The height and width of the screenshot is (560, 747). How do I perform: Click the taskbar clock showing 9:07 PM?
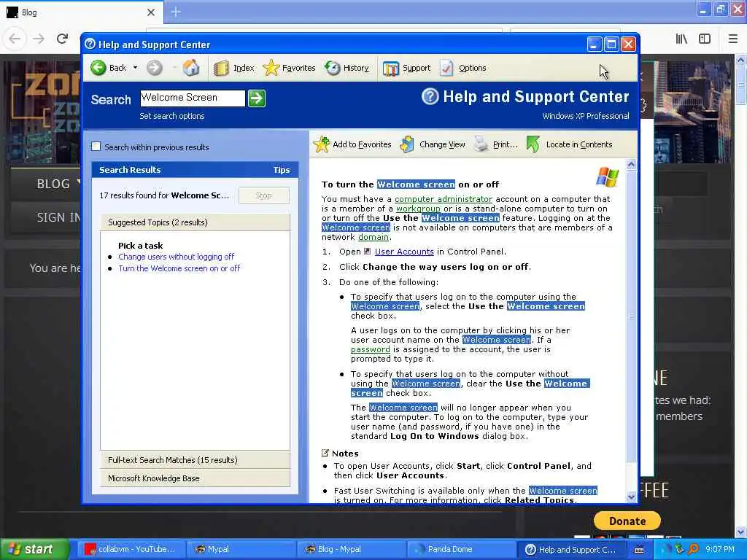coord(719,549)
